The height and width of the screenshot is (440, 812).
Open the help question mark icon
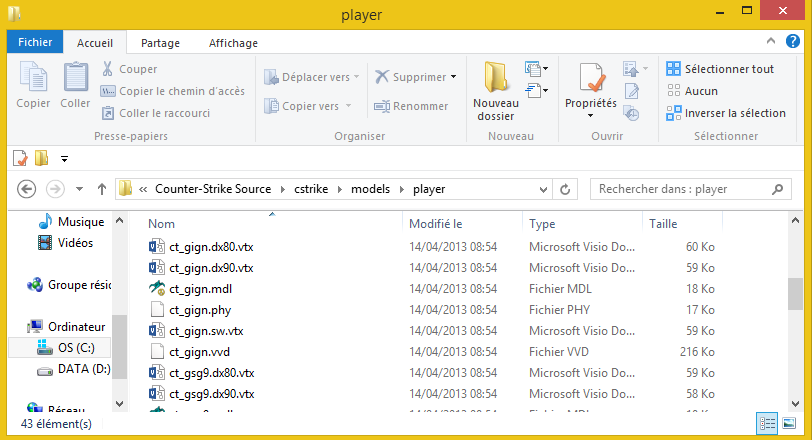pyautogui.click(x=792, y=41)
